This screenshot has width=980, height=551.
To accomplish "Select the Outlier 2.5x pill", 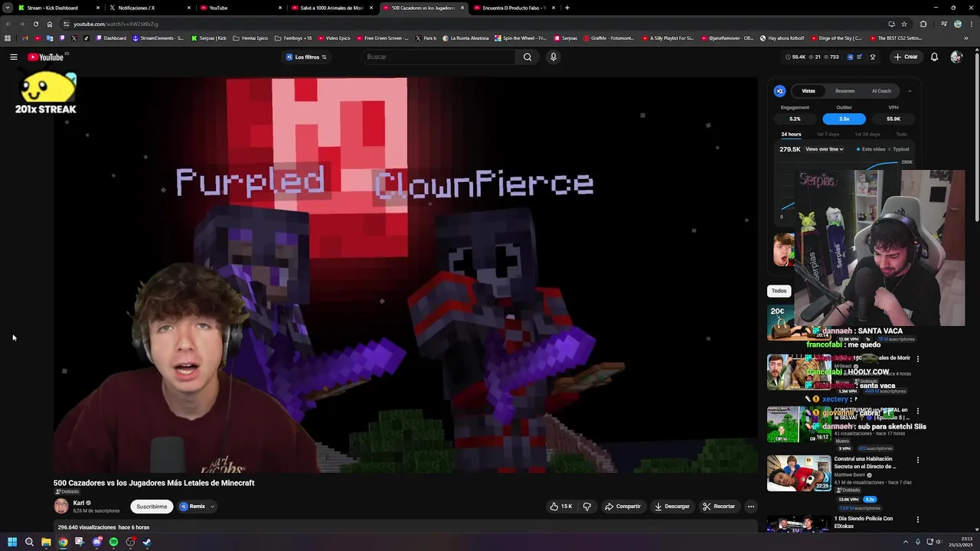I will click(x=844, y=119).
